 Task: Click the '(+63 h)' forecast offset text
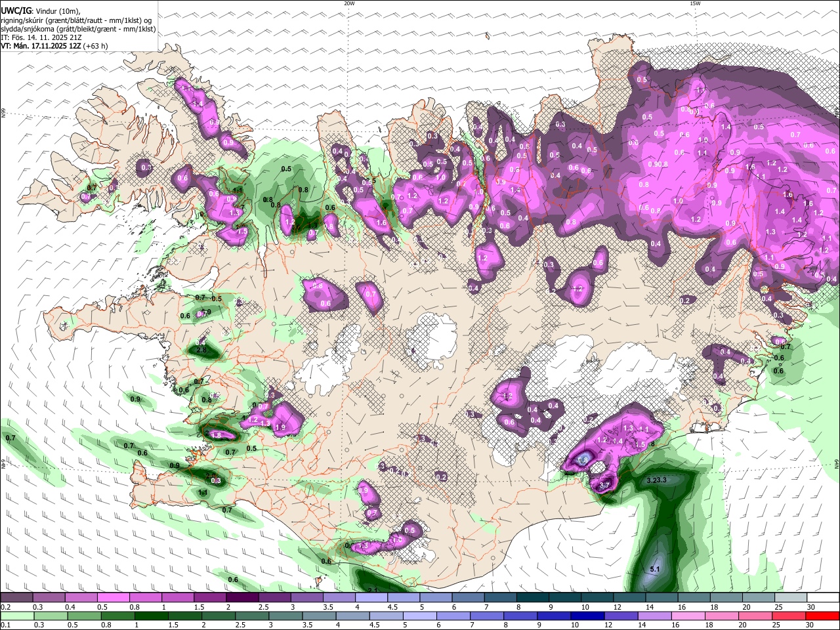coord(96,46)
